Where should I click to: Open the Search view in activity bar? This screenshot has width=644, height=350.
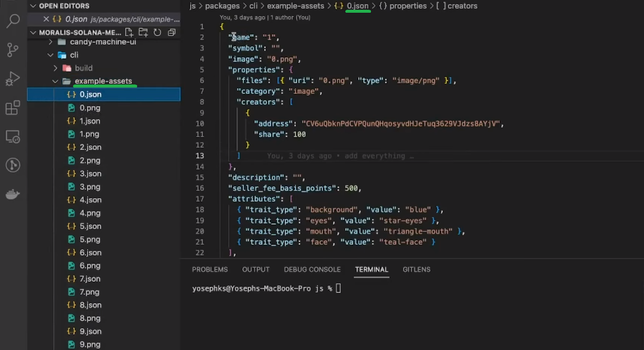point(13,21)
